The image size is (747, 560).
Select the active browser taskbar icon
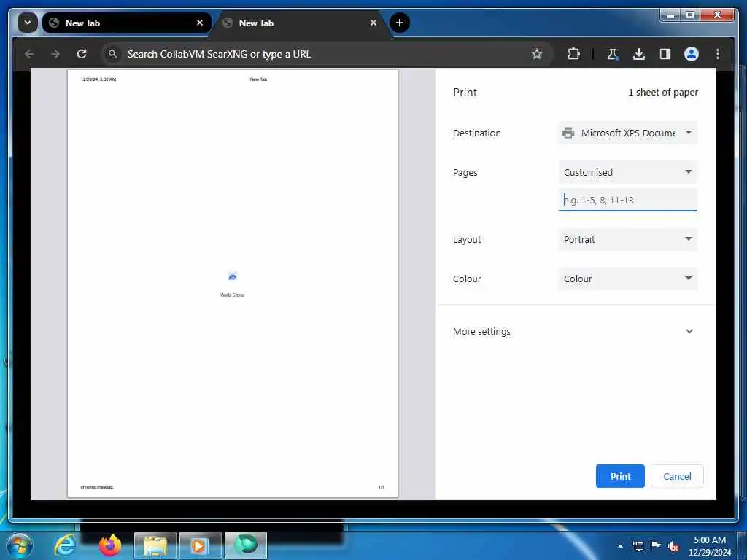tap(245, 545)
